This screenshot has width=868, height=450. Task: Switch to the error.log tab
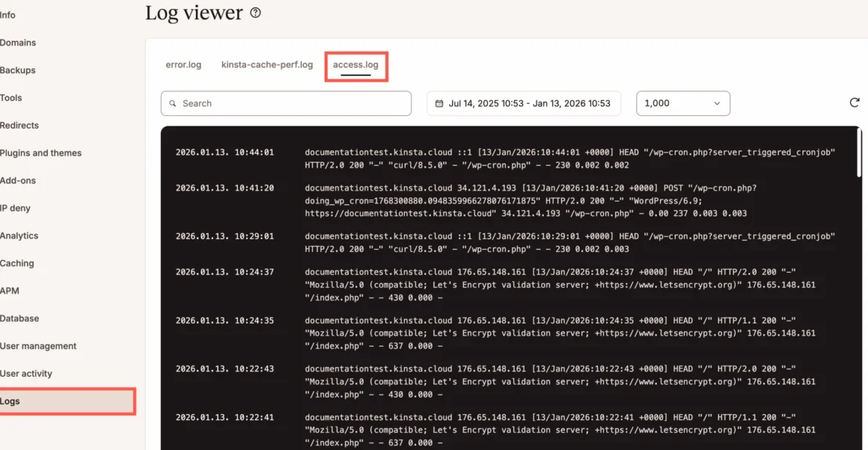[183, 65]
